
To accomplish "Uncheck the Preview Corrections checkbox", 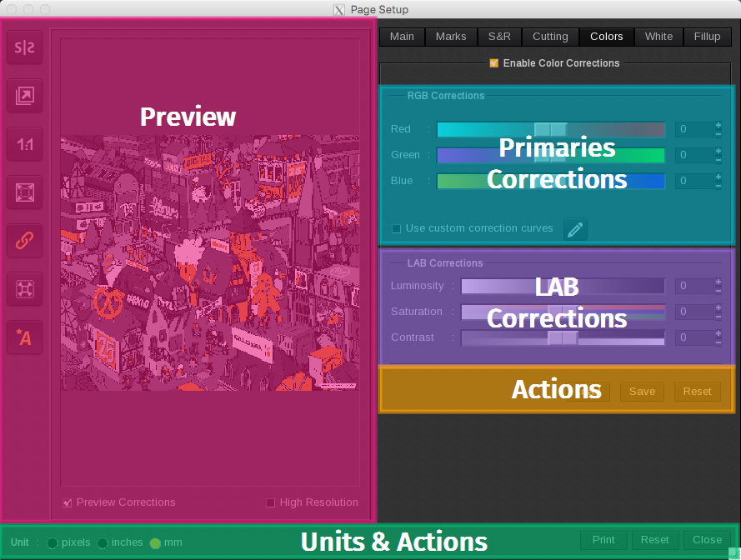I will [x=68, y=502].
